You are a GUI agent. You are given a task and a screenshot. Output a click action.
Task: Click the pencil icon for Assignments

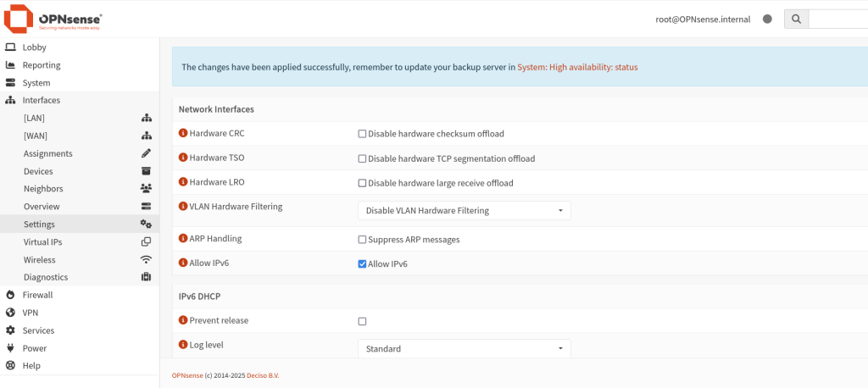tap(146, 153)
